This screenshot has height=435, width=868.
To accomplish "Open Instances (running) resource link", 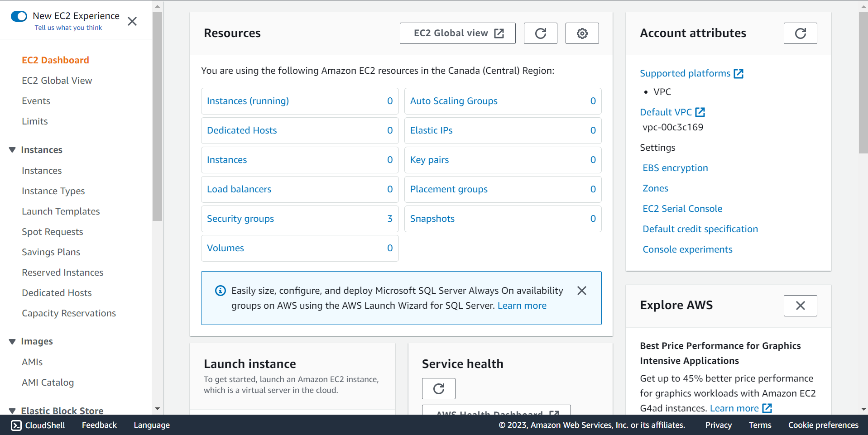I will (248, 101).
